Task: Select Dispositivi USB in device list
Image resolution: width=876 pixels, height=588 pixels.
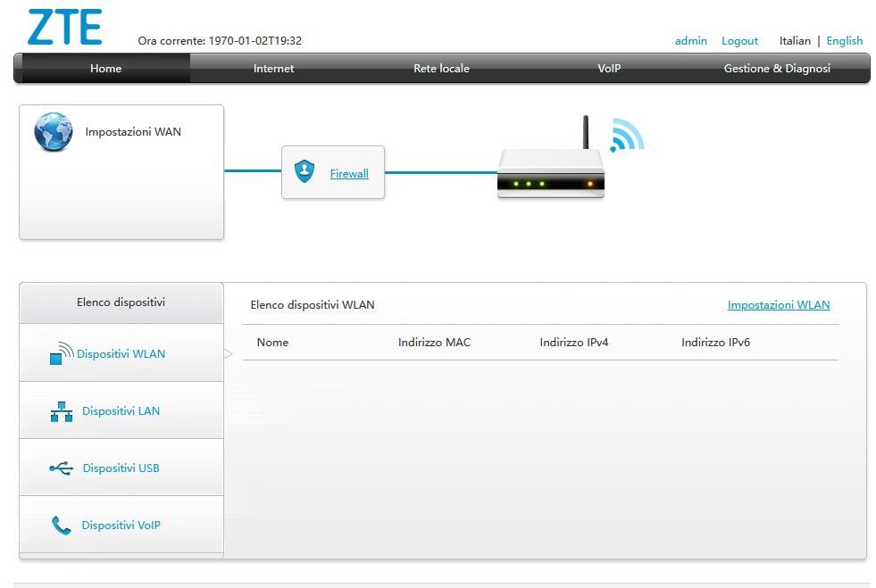Action: coord(121,468)
